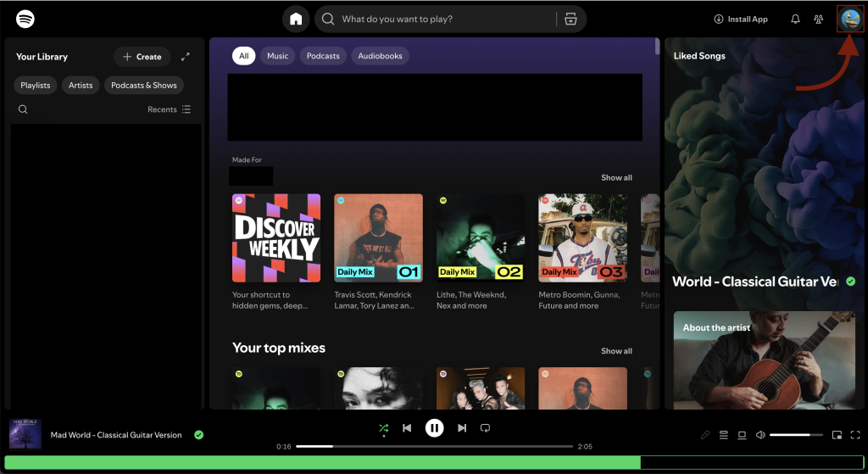Click Your shortcut to hidden gems text
Image resolution: width=868 pixels, height=474 pixels.
270,300
